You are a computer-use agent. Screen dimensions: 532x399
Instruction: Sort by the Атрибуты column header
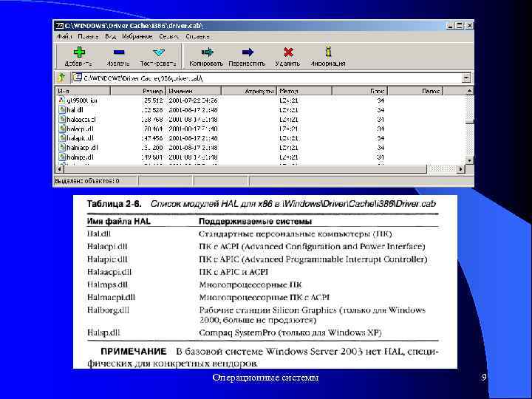tap(250, 91)
